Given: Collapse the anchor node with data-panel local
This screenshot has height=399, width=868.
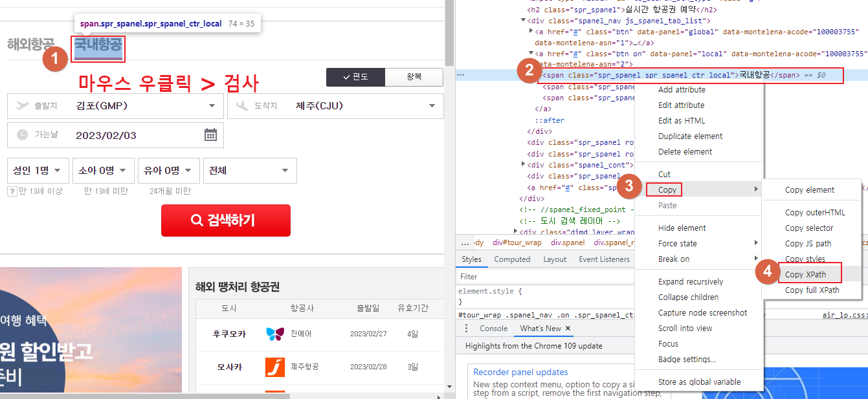Looking at the screenshot, I should pos(531,54).
